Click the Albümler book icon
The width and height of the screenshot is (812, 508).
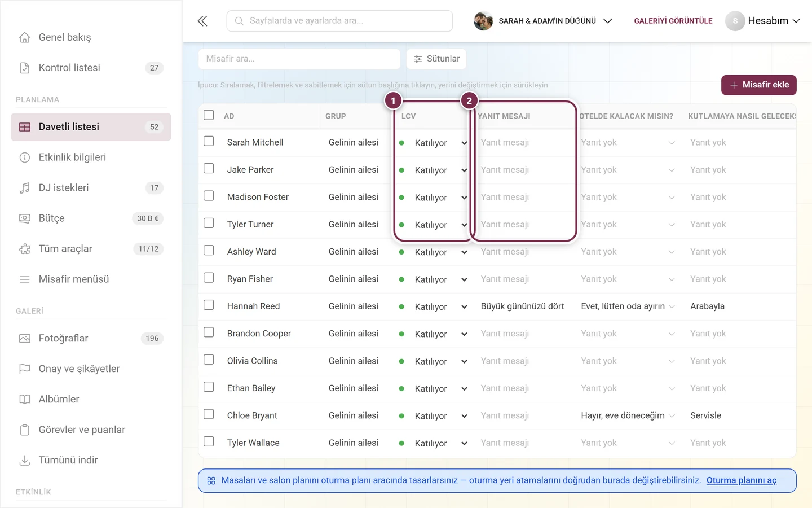pos(25,400)
